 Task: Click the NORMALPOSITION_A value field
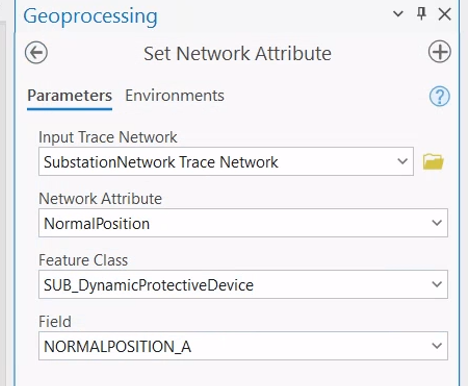243,346
